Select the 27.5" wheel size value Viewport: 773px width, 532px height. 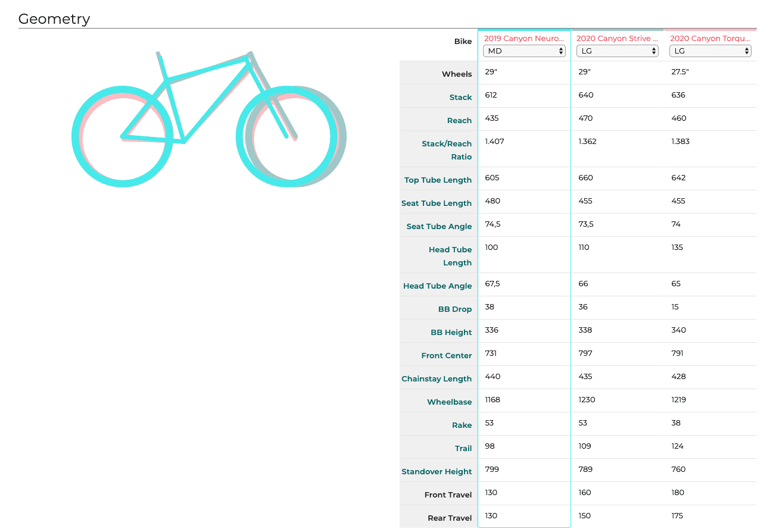(x=680, y=72)
